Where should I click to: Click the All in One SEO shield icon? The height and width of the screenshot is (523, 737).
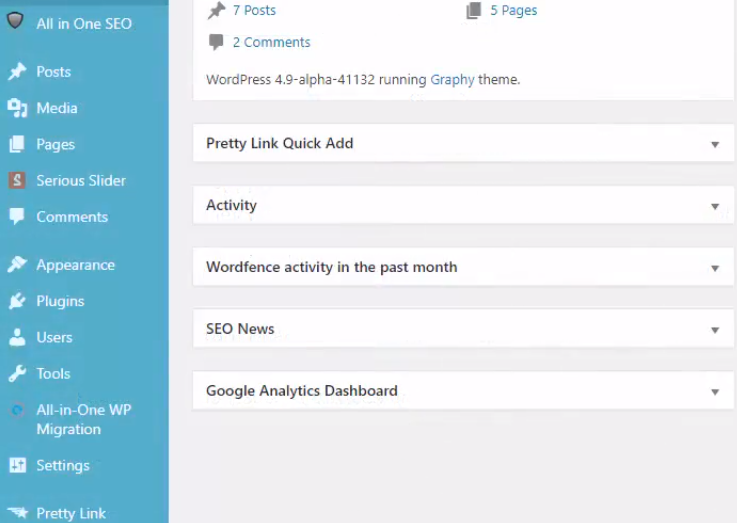(x=15, y=21)
